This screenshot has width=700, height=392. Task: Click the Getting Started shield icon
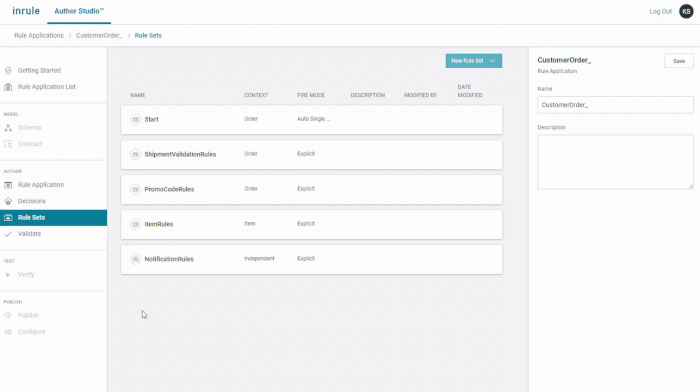(x=8, y=71)
